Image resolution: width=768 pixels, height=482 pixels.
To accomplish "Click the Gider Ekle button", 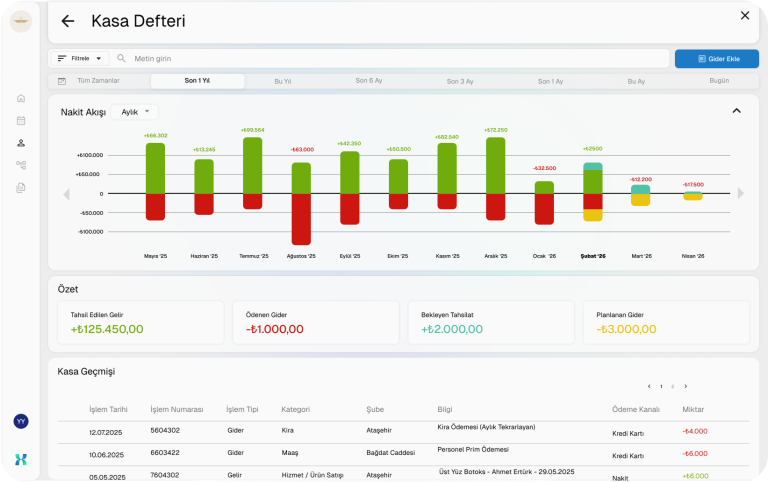I will (717, 59).
